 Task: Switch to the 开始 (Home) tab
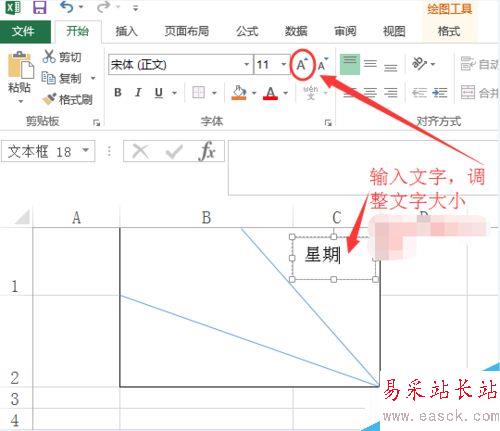coord(77,31)
